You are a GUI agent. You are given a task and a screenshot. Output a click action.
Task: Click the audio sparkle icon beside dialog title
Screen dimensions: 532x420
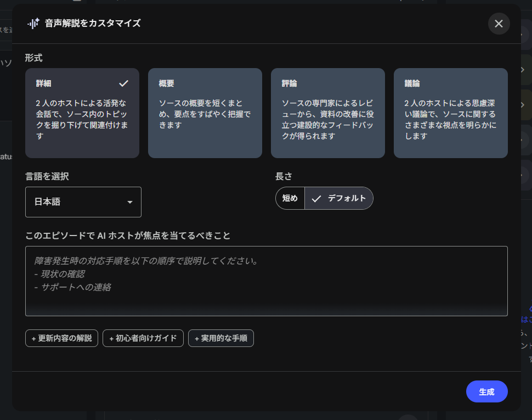tap(33, 24)
